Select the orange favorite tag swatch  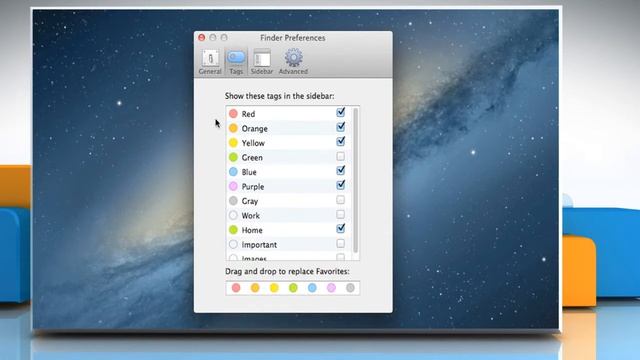click(x=255, y=288)
